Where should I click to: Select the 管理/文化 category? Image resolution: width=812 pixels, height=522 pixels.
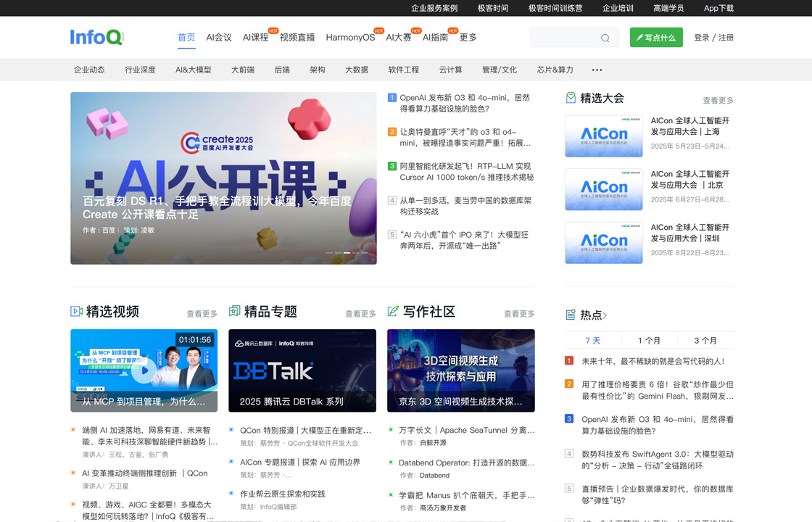[500, 70]
